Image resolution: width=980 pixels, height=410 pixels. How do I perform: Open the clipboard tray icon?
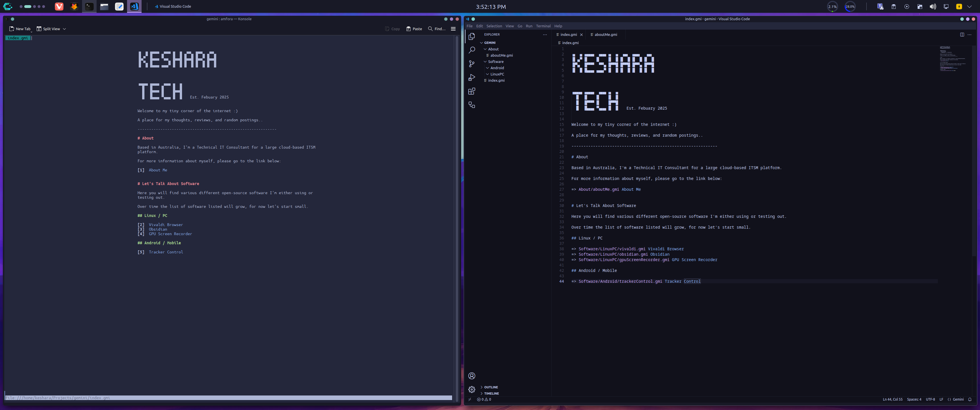coord(894,7)
